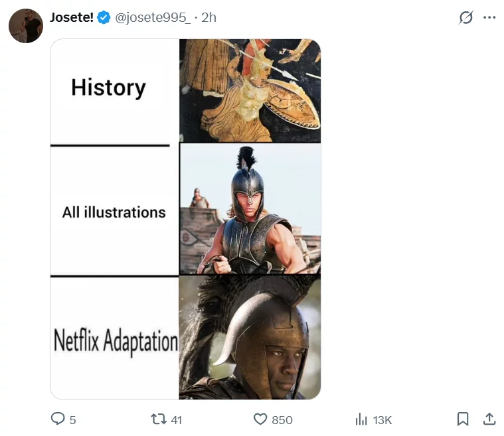Click the Repost arrows icon
The width and height of the screenshot is (504, 436).
pyautogui.click(x=158, y=419)
